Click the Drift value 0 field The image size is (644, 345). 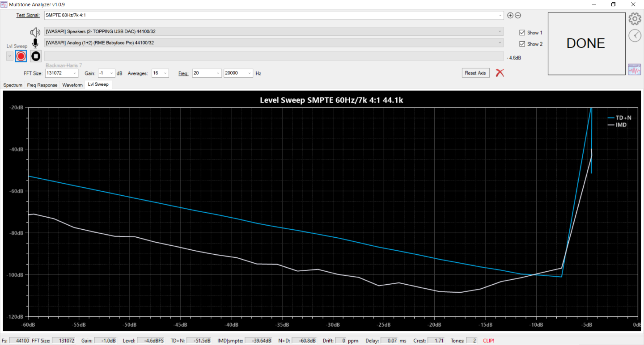(x=340, y=341)
